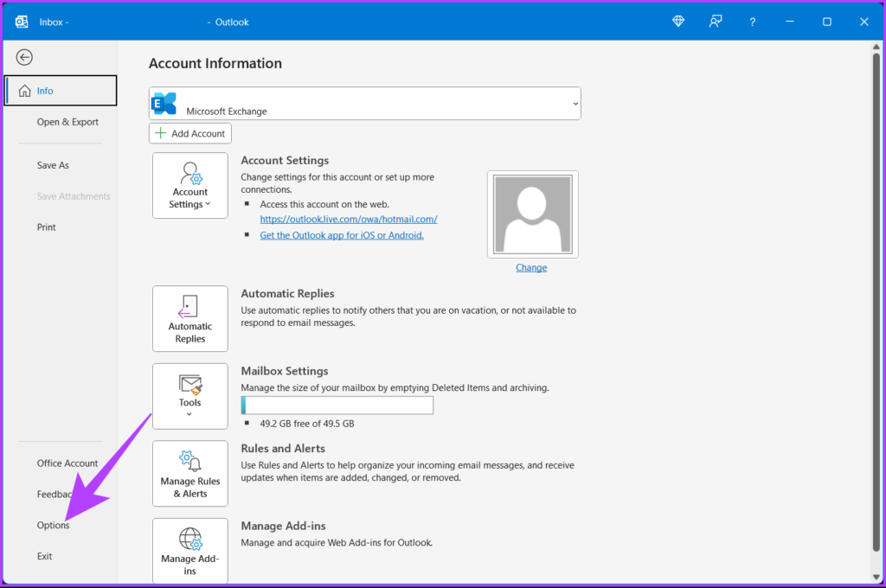Click the Manage Rules & Alerts icon
The height and width of the screenshot is (588, 886).
tap(190, 473)
